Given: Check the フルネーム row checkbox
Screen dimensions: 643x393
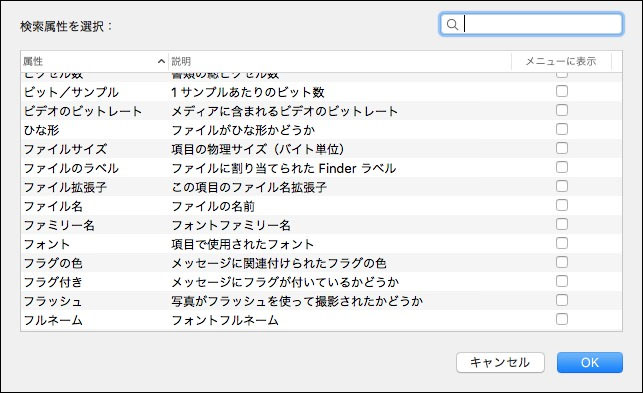Looking at the screenshot, I should coord(562,319).
